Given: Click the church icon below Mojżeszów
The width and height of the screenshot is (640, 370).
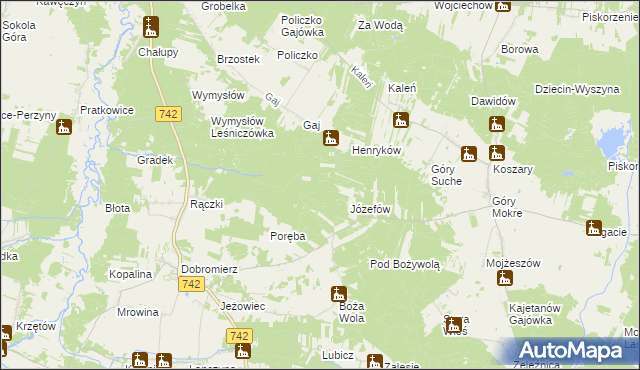Looking at the screenshot, I should (505, 278).
